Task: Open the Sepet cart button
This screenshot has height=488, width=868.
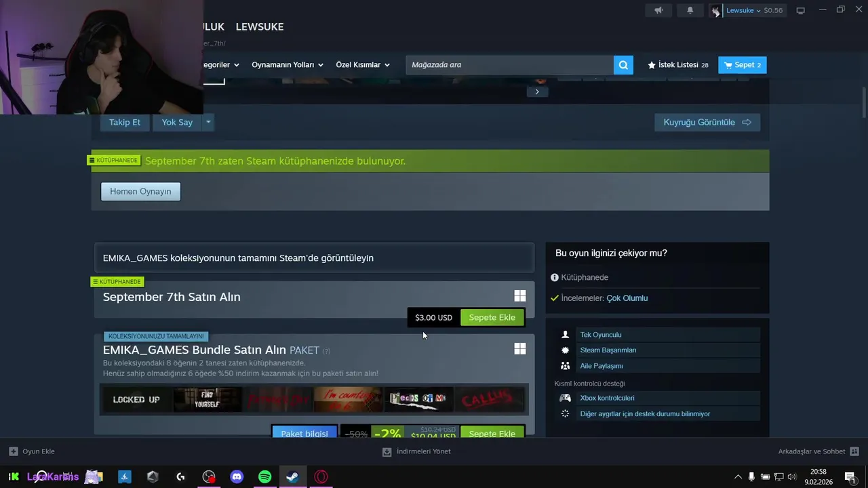Action: click(x=743, y=65)
